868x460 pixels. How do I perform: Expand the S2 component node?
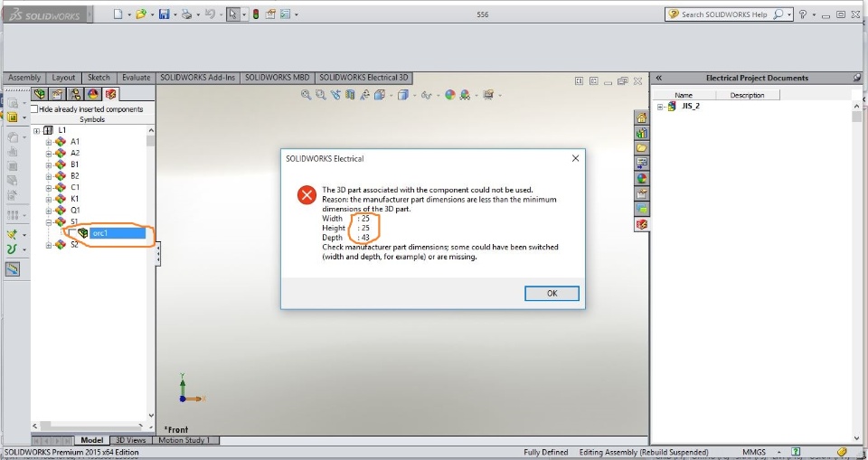pyautogui.click(x=49, y=245)
